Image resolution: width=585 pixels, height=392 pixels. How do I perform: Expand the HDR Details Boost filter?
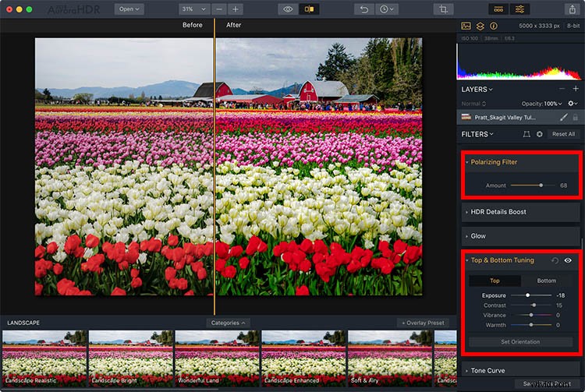[521, 212]
